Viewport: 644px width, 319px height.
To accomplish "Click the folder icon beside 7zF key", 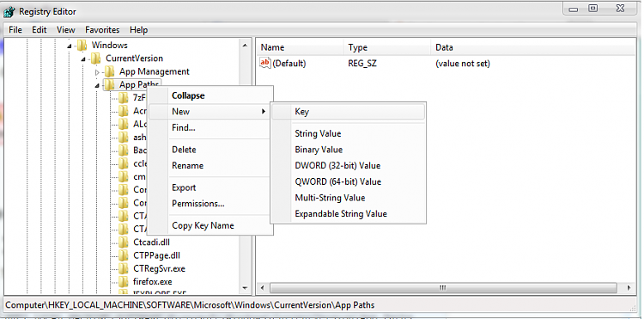I will (x=123, y=98).
